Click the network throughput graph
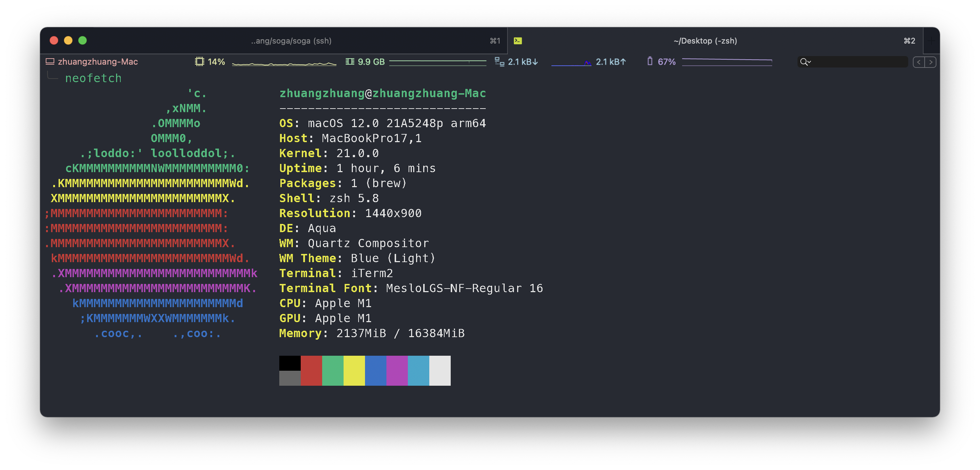980x470 pixels. [x=571, y=63]
